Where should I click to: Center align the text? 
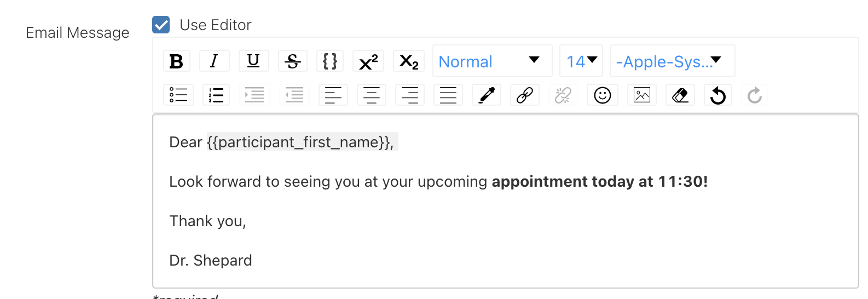(372, 95)
